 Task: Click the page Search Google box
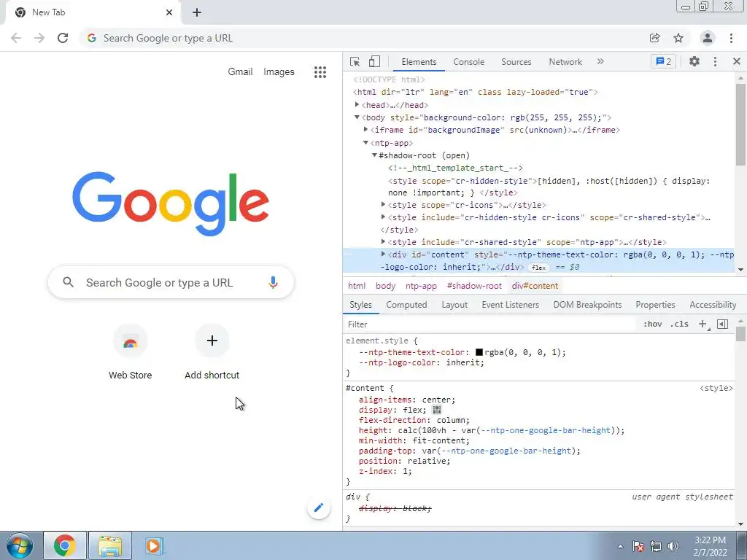[171, 282]
